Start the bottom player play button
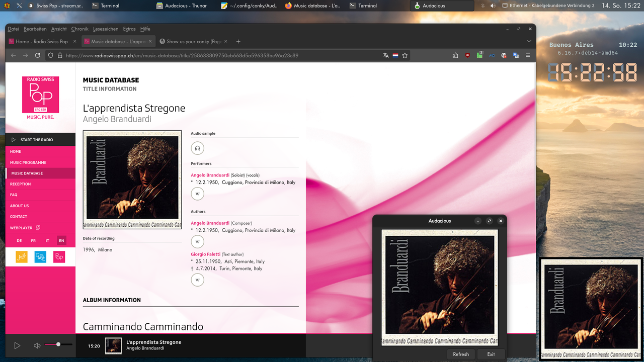This screenshot has height=362, width=644. [17, 345]
